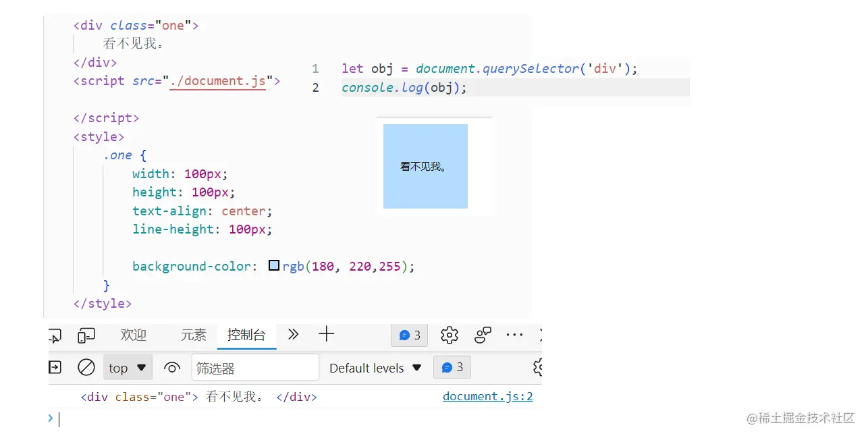Click the 筛选器 filter input field
This screenshot has width=868, height=438.
click(x=255, y=368)
